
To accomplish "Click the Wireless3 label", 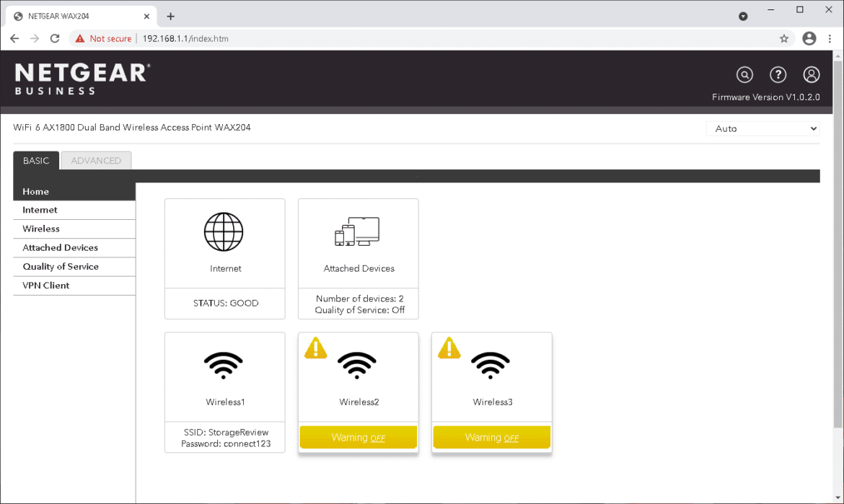I will pos(493,402).
